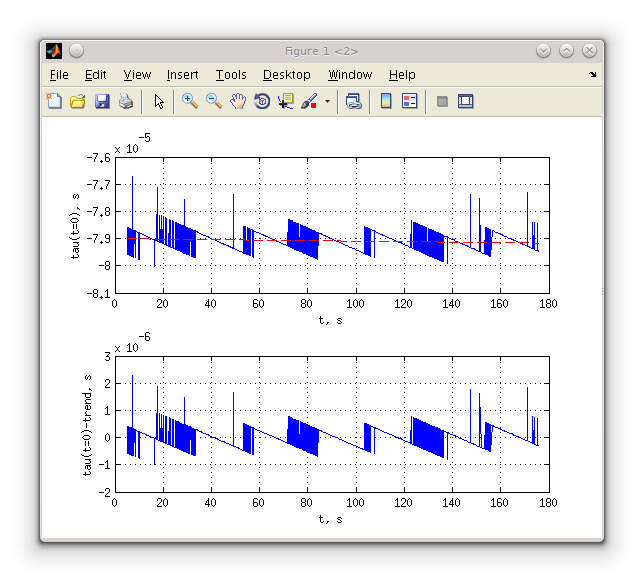Insert Legend using toolbar icon
644x582 pixels.
coord(409,101)
